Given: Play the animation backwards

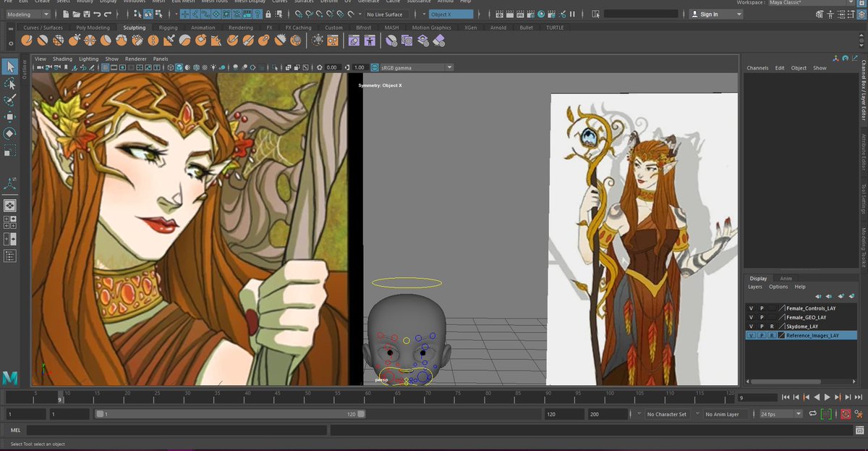Looking at the screenshot, I should pyautogui.click(x=818, y=397).
